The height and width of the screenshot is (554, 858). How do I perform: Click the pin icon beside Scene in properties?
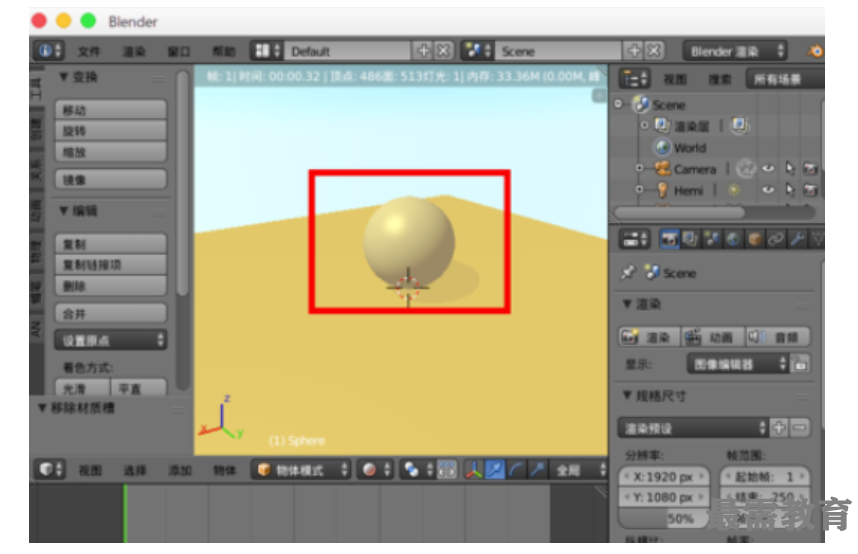[628, 272]
